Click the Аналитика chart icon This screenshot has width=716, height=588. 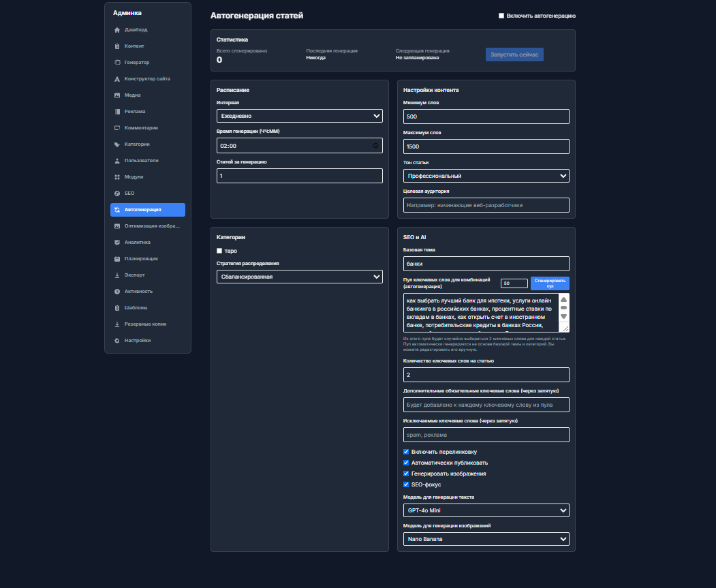(117, 243)
